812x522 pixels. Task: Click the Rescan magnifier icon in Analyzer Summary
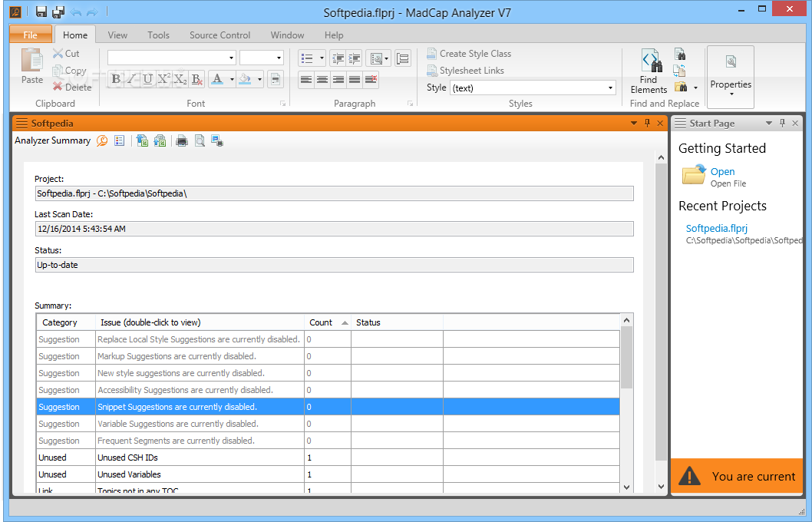(102, 140)
